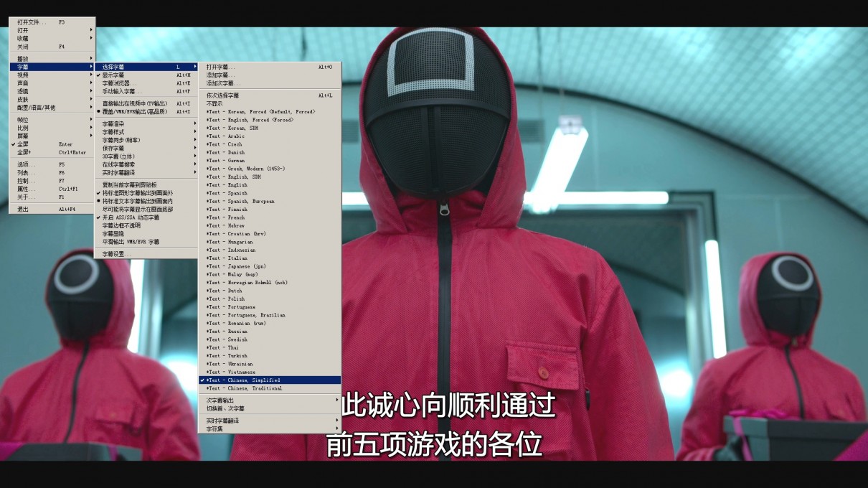Select Japanese (jpn) subtitle track
The height and width of the screenshot is (488, 868).
[270, 266]
